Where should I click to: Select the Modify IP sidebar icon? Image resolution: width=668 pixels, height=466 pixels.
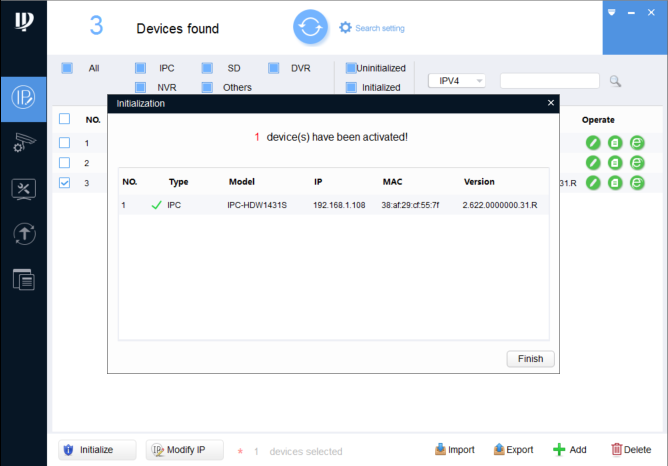[23, 98]
